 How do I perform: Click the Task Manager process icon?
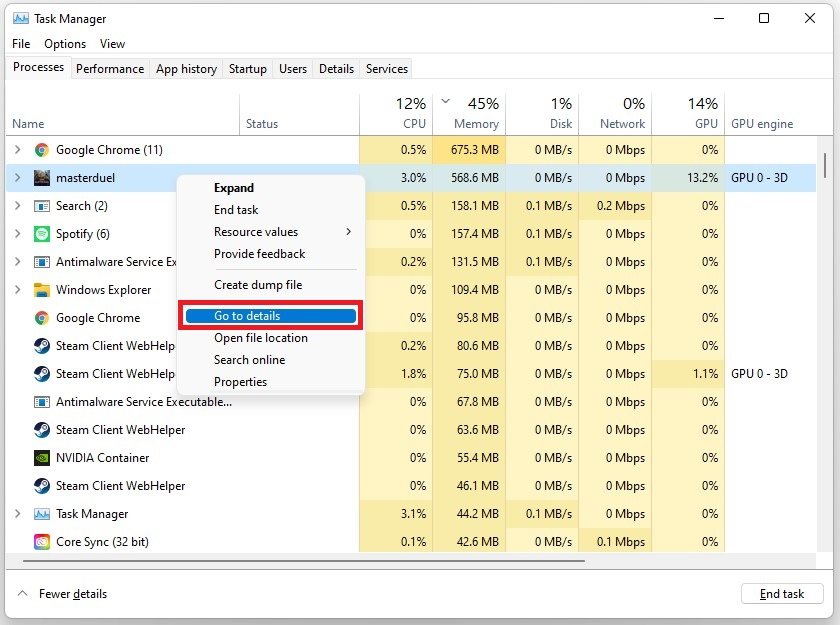click(x=42, y=514)
